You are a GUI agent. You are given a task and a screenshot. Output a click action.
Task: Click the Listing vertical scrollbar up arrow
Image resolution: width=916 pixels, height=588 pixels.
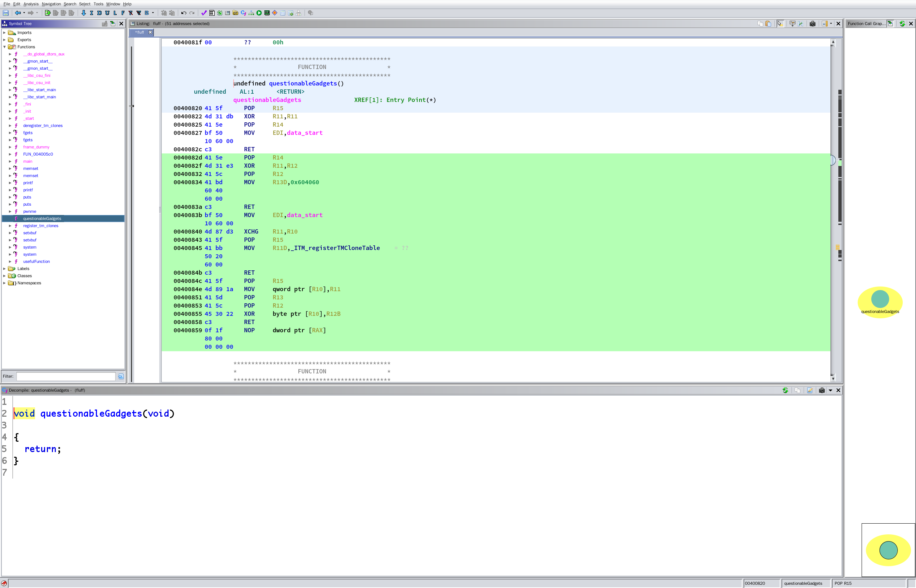[x=833, y=42]
